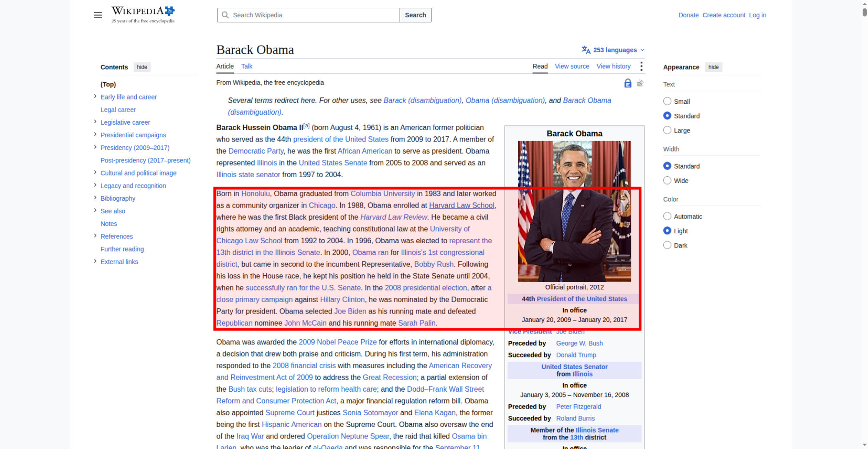Select Dark color mode
This screenshot has width=868, height=449.
[667, 245]
